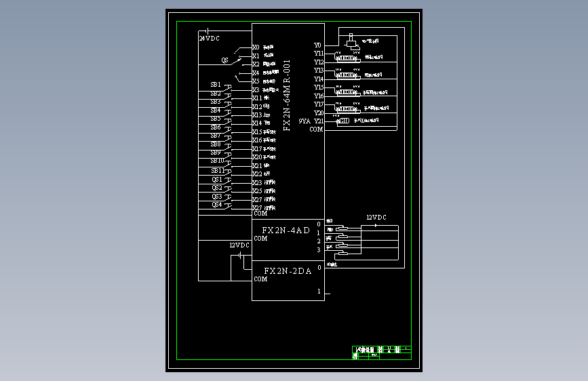Select the X14 input terminal label
Screen dimensions: 588x381
[257, 123]
